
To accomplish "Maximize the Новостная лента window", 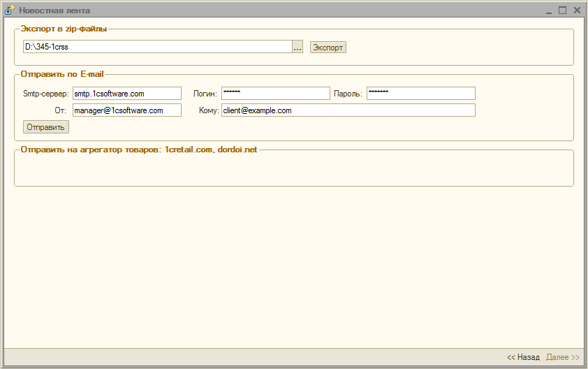I will coord(562,10).
